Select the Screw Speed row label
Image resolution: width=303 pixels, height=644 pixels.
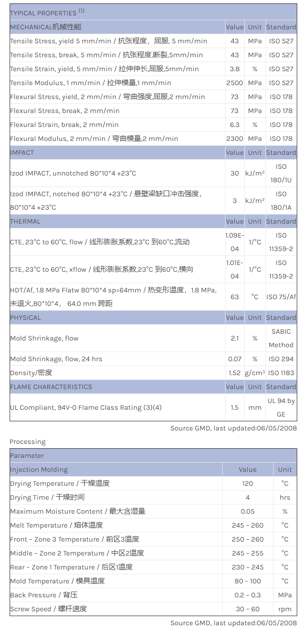point(48,609)
